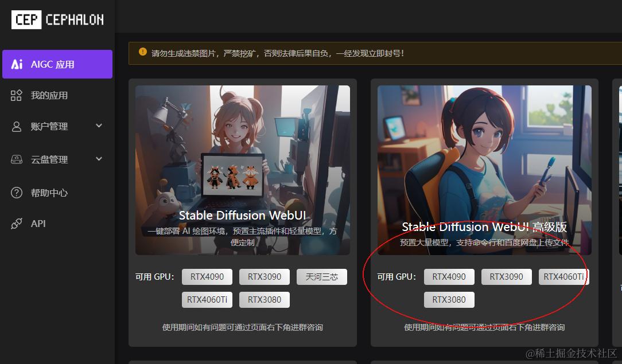This screenshot has height=364, width=622.
Task: Click the plug icon next to API
Action: coord(16,224)
